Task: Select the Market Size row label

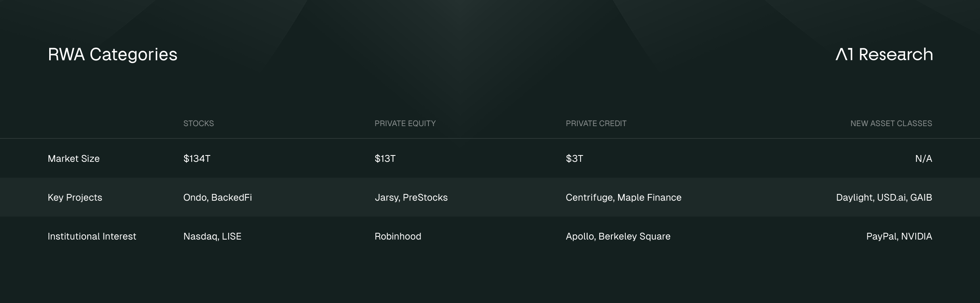Action: click(x=74, y=159)
